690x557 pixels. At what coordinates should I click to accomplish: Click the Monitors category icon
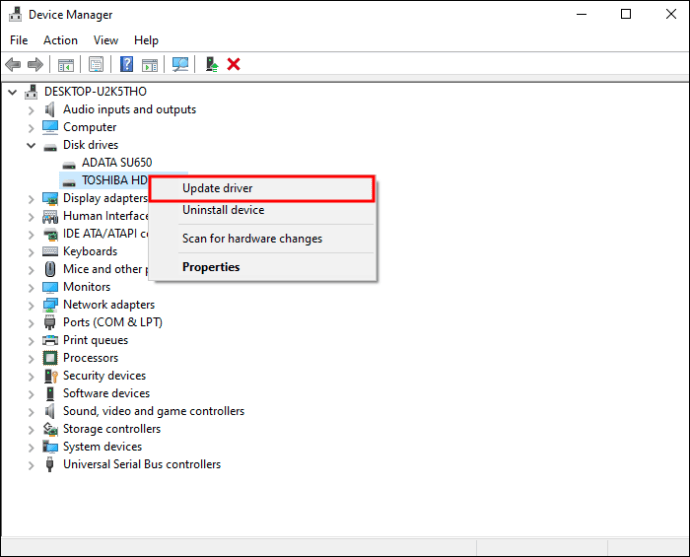(50, 287)
